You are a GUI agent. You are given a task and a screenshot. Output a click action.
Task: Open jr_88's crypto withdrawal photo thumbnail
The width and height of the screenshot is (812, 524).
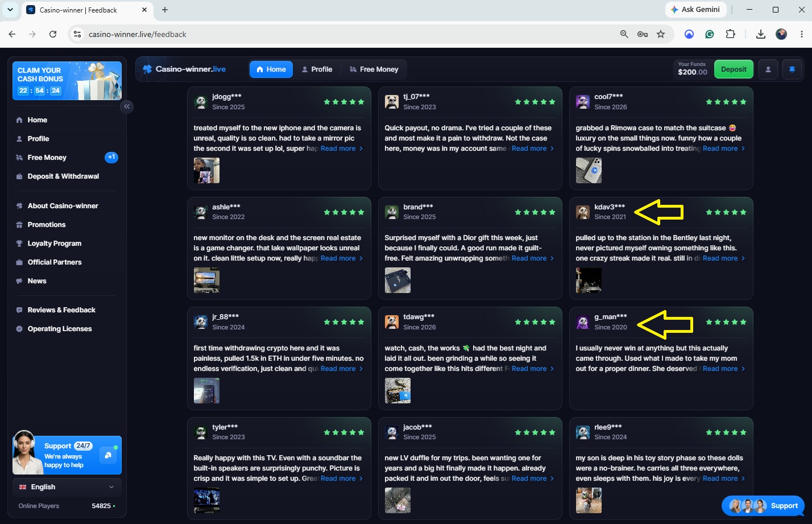point(206,391)
